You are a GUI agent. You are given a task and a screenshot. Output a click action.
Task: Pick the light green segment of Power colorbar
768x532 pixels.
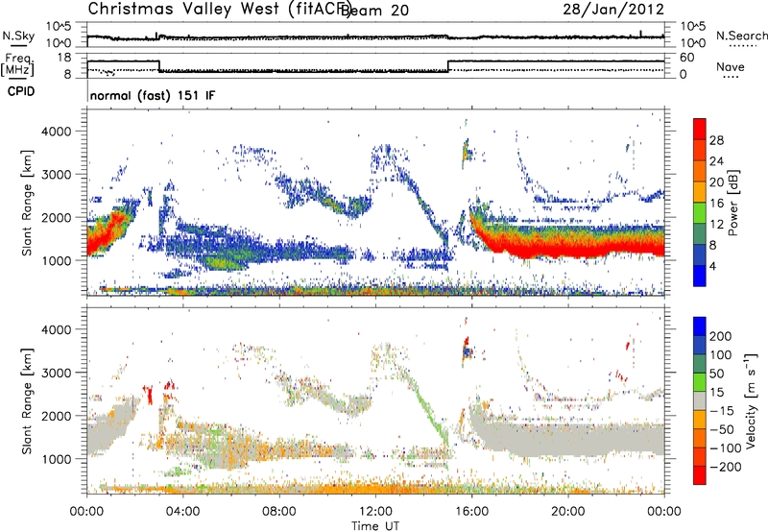point(700,213)
